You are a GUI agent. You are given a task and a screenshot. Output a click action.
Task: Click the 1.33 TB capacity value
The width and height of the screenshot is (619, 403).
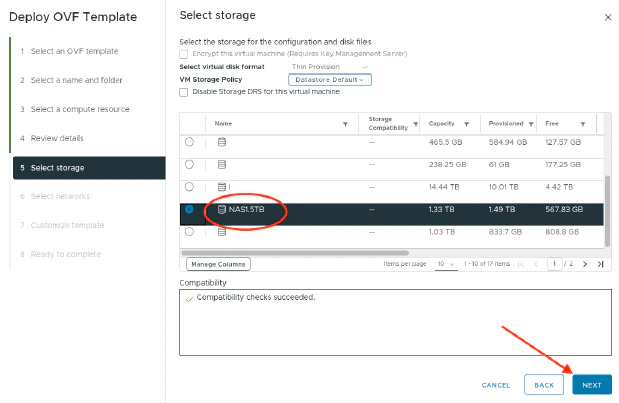tap(441, 209)
